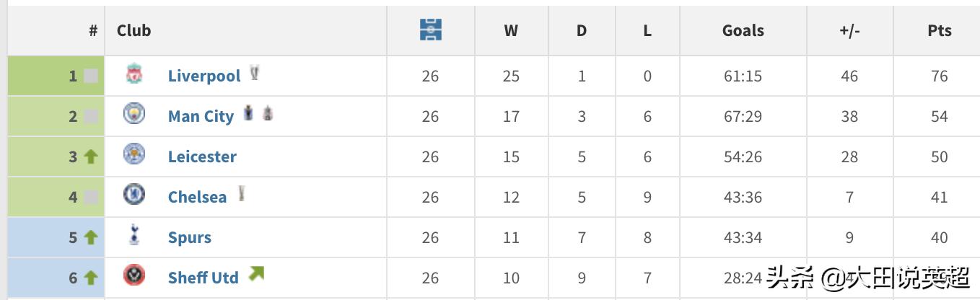The image size is (980, 300).
Task: Select the Spurs cockerel crest icon
Action: [x=134, y=235]
